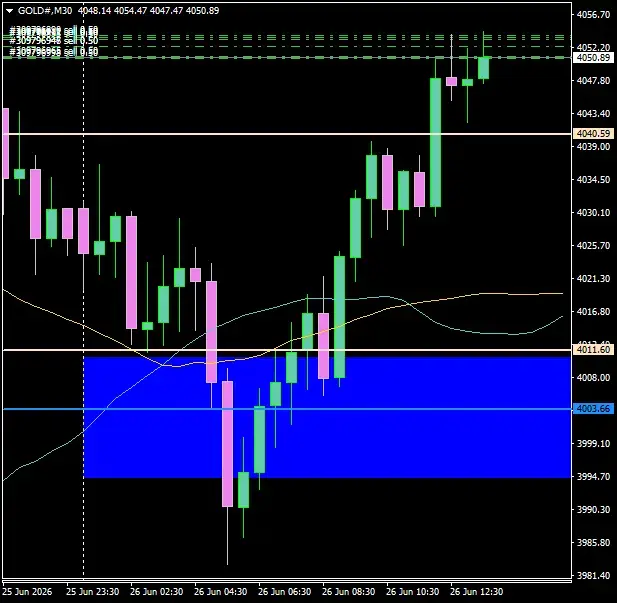Select the OHLC readout starting with 4048.14
The width and height of the screenshot is (617, 603).
(x=148, y=11)
